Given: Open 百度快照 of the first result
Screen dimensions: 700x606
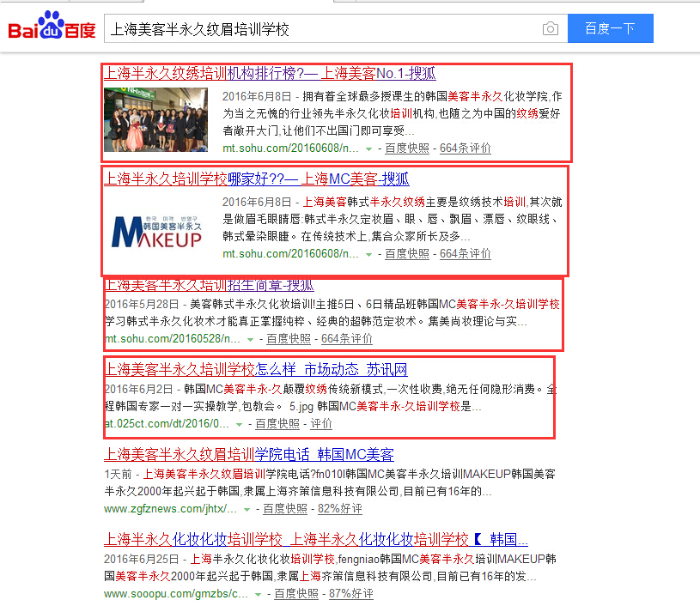Looking at the screenshot, I should 407,148.
